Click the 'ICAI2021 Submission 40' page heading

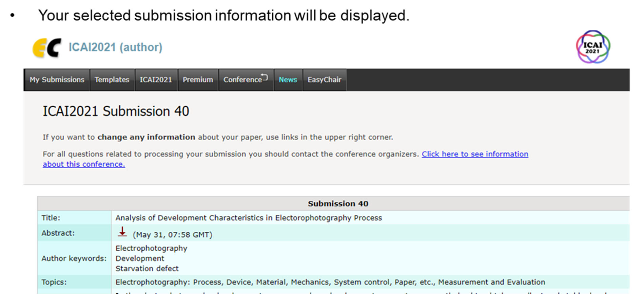point(116,111)
